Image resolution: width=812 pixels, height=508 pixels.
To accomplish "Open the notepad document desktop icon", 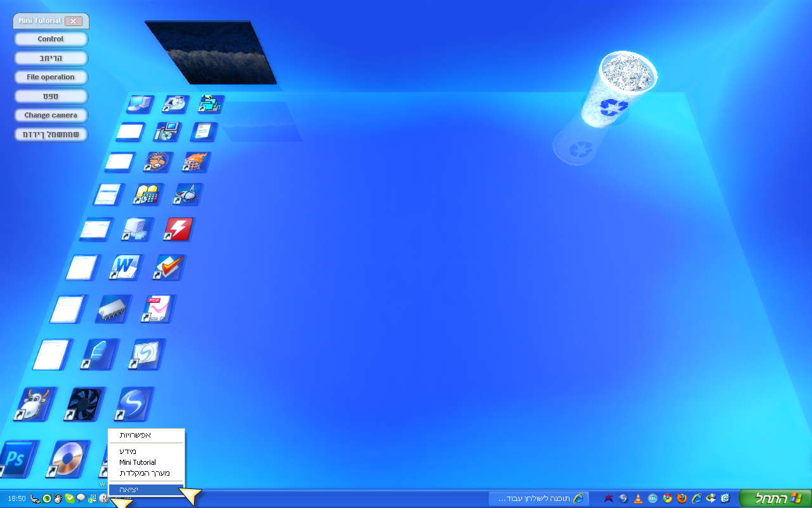I will [204, 131].
